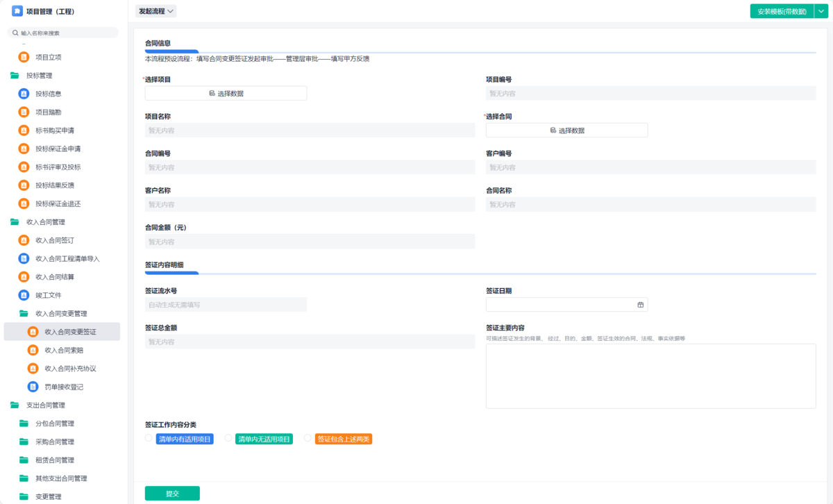Expand the 租赁合同管理 folder
Image resolution: width=833 pixels, height=504 pixels.
click(24, 460)
